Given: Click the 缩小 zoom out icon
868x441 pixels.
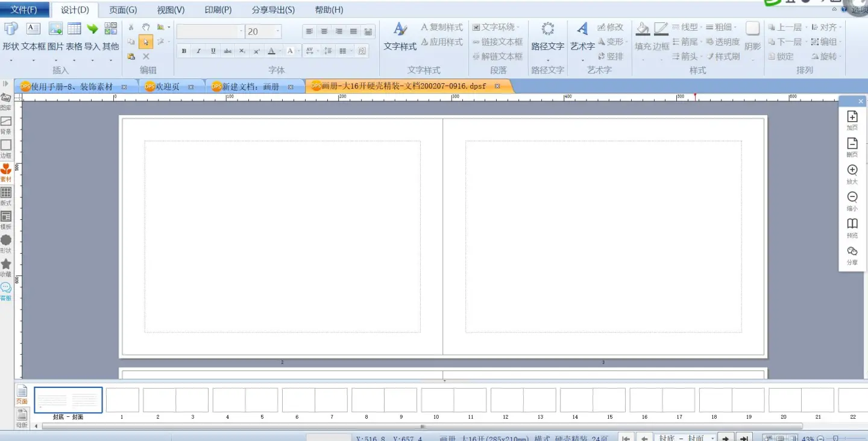Looking at the screenshot, I should point(852,200).
